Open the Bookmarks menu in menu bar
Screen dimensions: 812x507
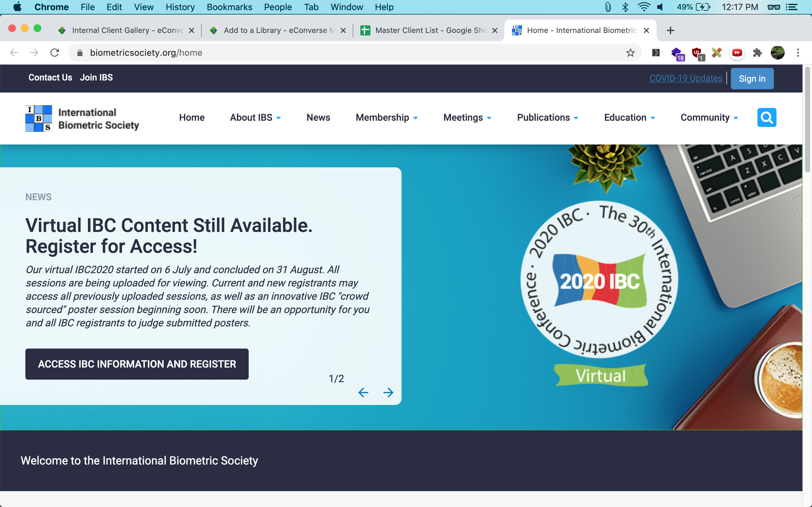[229, 7]
